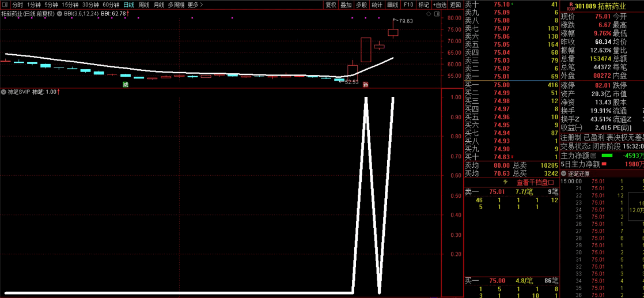Click the 交易状态 闭市阶段 status line
Image resolution: width=644 pixels, height=298 pixels.
coord(602,146)
